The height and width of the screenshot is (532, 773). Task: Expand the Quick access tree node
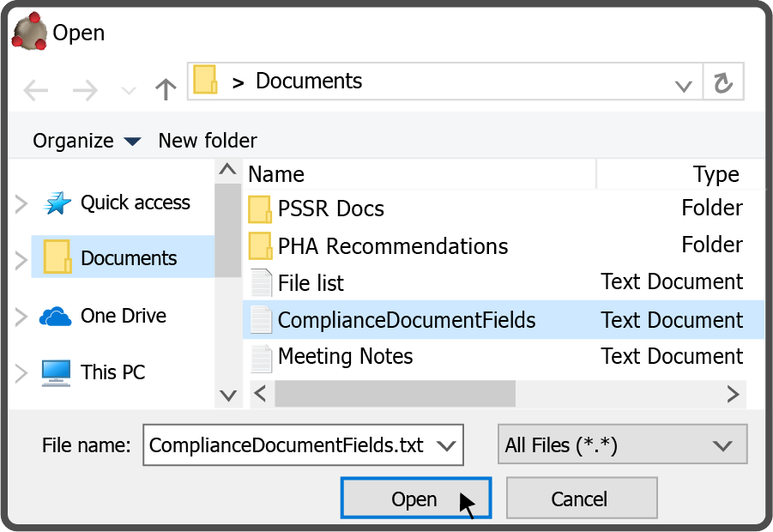tap(21, 203)
